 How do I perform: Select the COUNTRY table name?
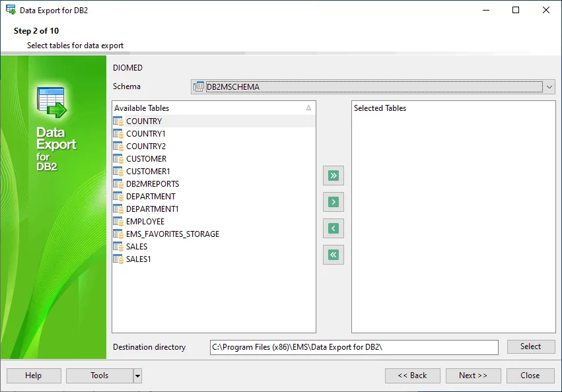pyautogui.click(x=144, y=121)
